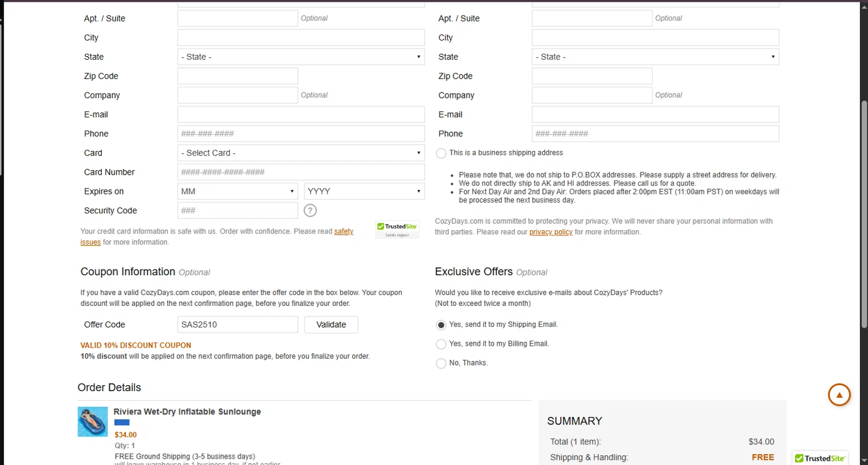This screenshot has height=465, width=868.
Task: Click the $34.00 price under the Sunlounge
Action: point(126,435)
